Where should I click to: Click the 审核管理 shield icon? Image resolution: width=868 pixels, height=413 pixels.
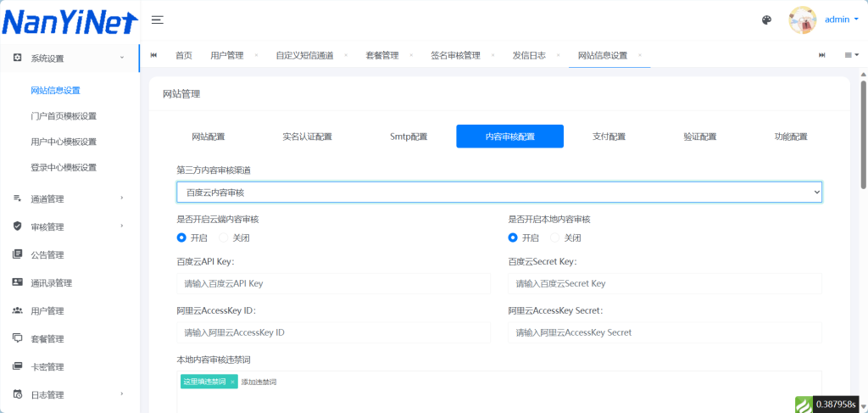(17, 226)
